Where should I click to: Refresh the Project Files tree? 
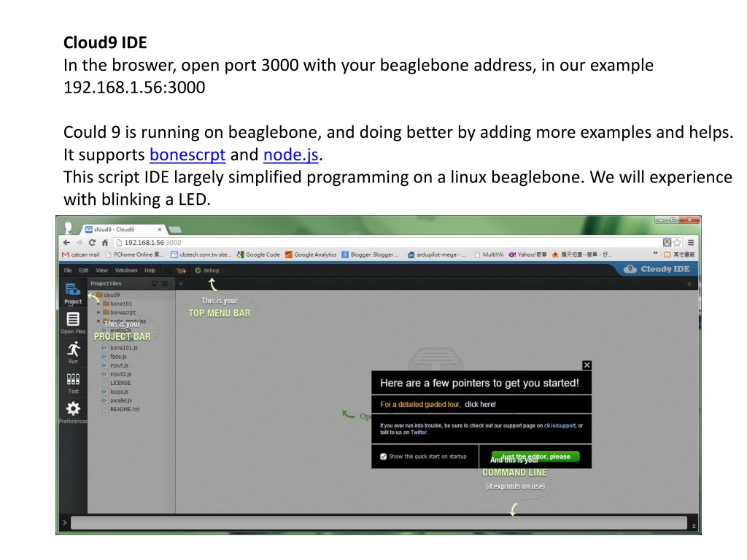coord(154,284)
